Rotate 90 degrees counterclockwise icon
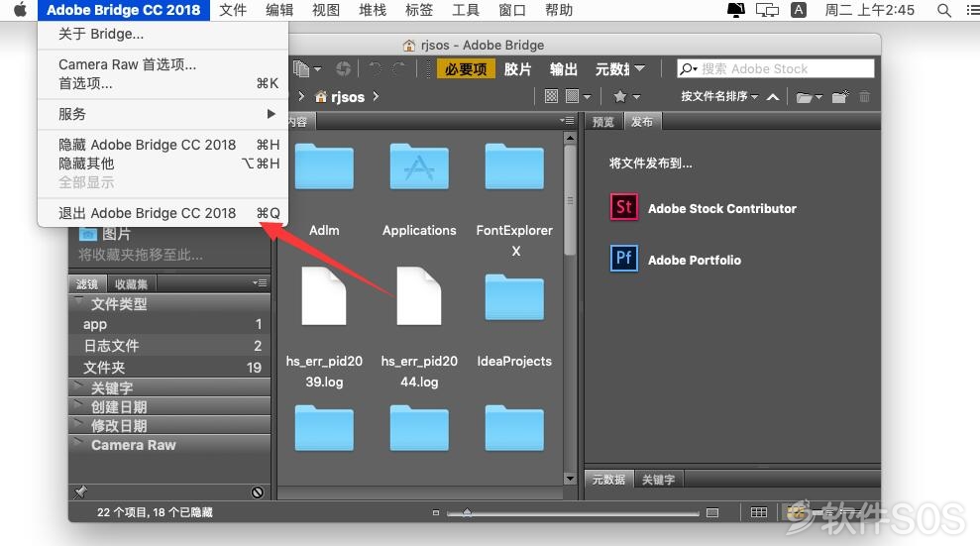 coord(375,68)
